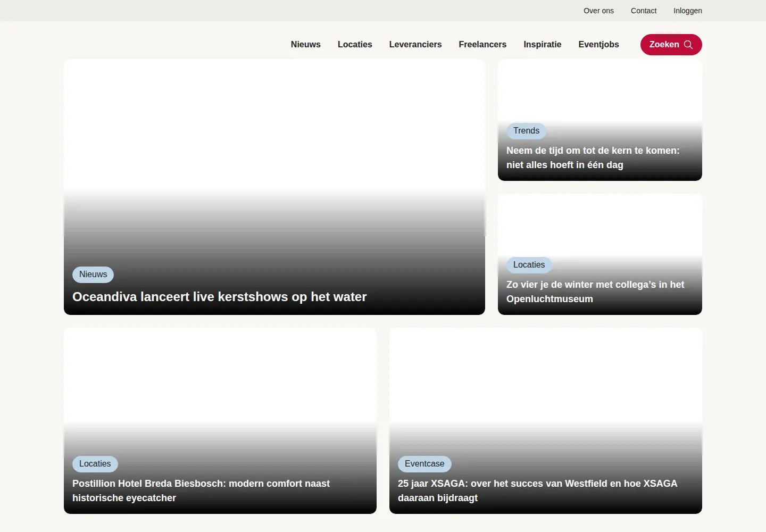Open the Postillion Hotel Breda Biesbosch article
Screen dimensions: 766x532
tap(201, 491)
